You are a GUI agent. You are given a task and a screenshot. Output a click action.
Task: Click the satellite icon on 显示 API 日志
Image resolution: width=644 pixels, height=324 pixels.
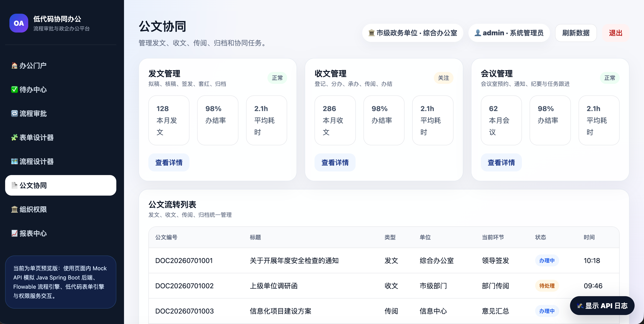pos(580,306)
